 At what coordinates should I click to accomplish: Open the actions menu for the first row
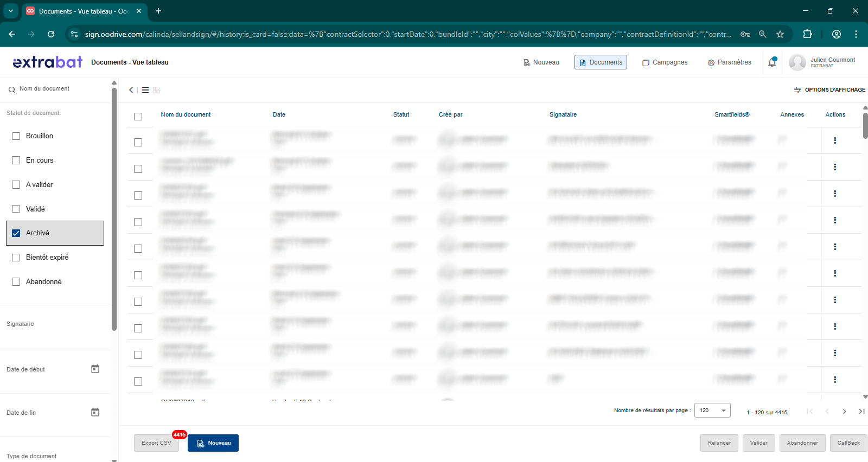point(834,140)
